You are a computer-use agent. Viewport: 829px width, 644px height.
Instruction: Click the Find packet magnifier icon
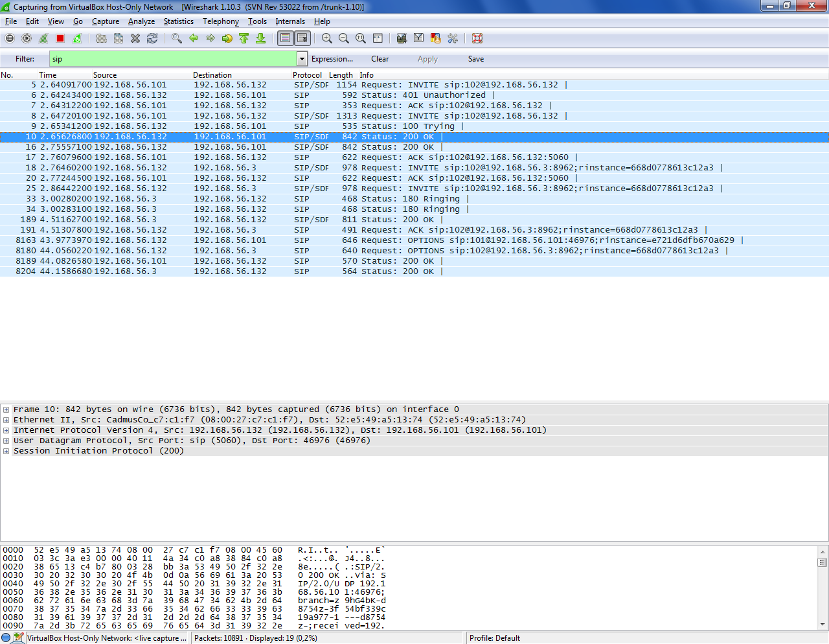click(176, 39)
